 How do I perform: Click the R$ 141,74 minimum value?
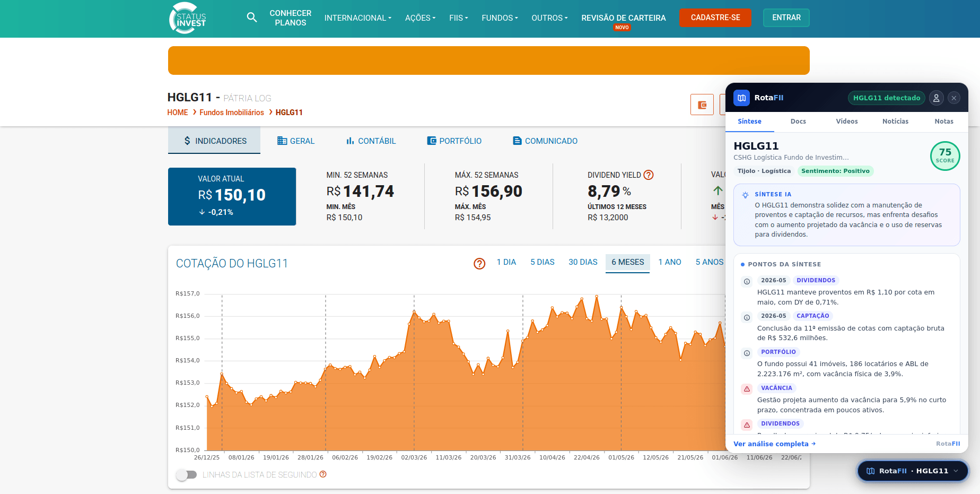coord(360,191)
